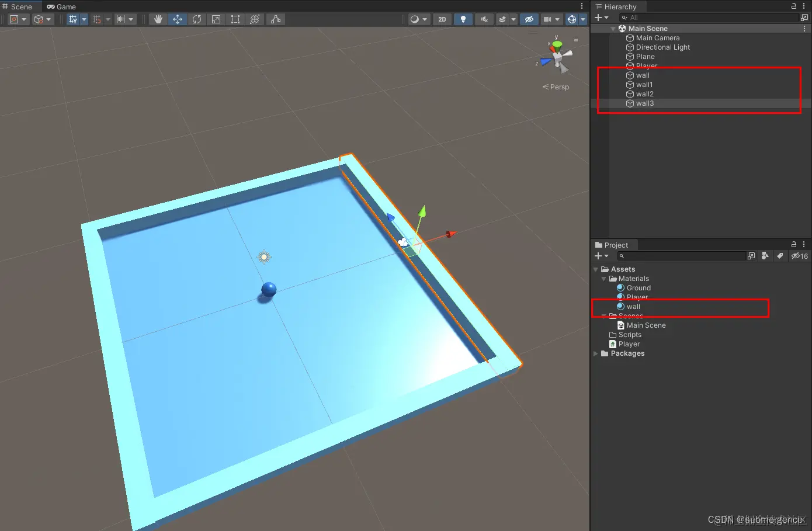Select the Move tool in Scene toolbar
812x531 pixels.
[177, 19]
